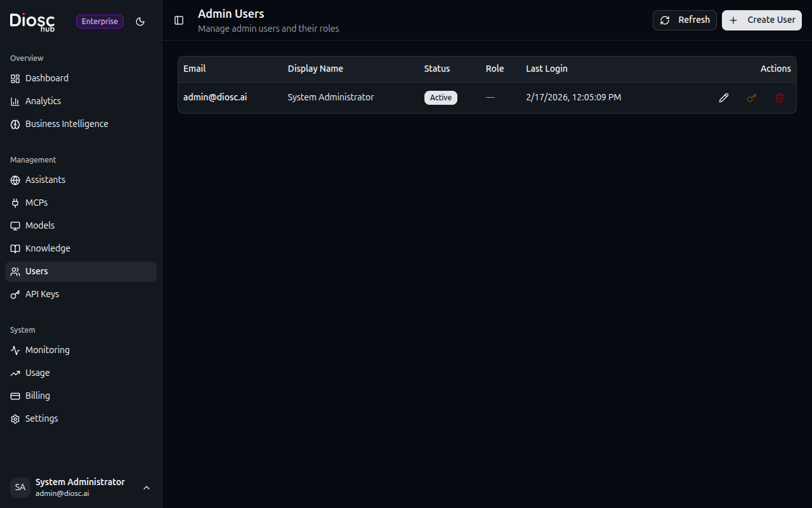
Task: Switch to the Users section
Action: coord(36,271)
